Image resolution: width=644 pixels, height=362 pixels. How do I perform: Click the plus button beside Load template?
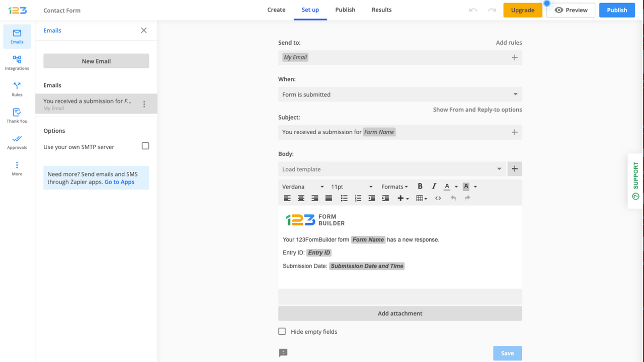point(515,169)
